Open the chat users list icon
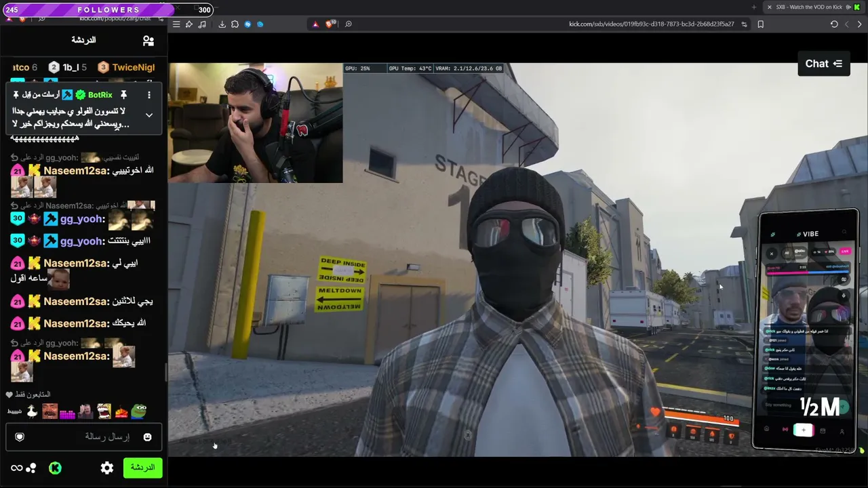This screenshot has height=488, width=868. 149,41
